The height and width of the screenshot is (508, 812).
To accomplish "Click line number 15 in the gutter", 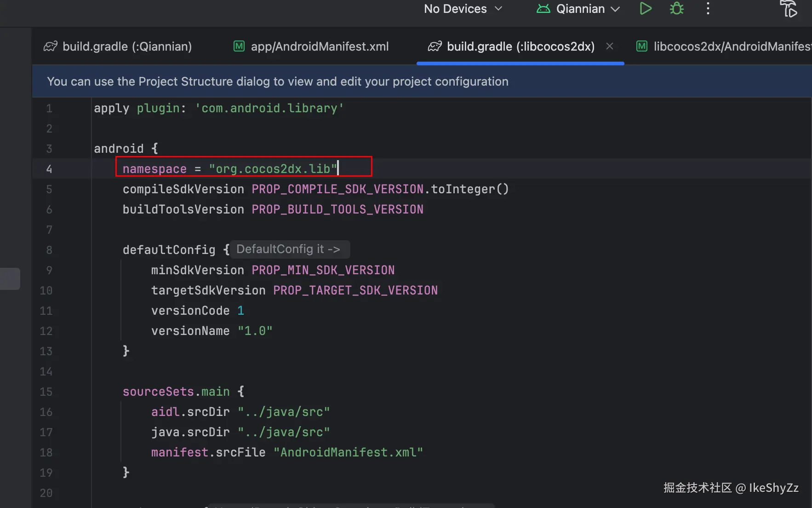I will (46, 392).
